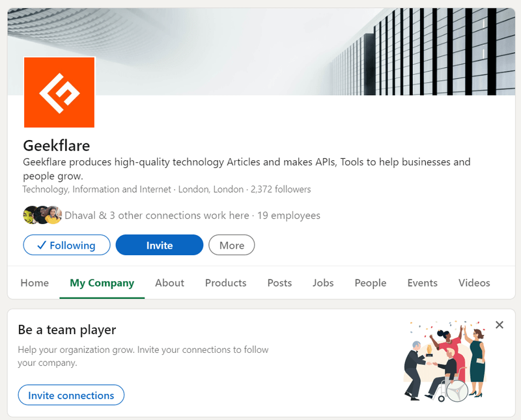Dismiss the Be a team player card
Screen dimensions: 521x420
tap(500, 325)
